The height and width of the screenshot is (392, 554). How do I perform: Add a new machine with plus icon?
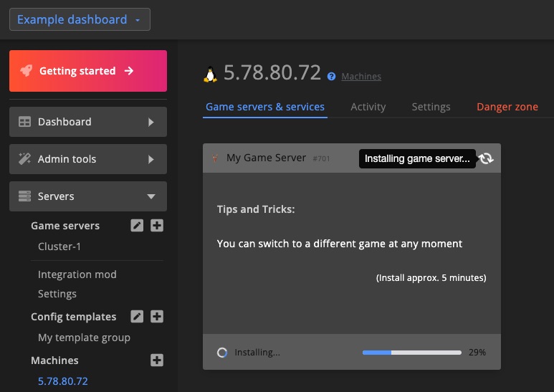(x=157, y=360)
